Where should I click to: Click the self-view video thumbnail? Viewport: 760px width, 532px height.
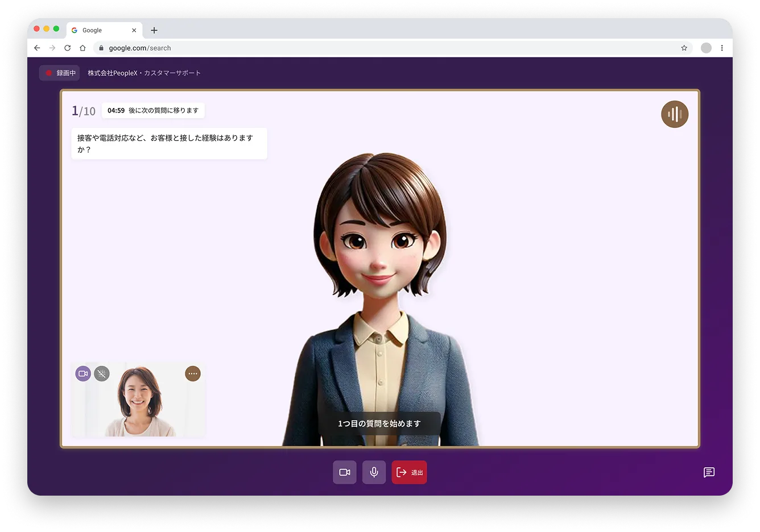tap(138, 400)
